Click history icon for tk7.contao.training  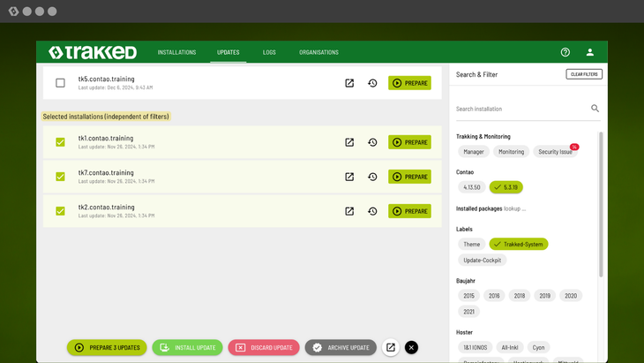pyautogui.click(x=372, y=177)
